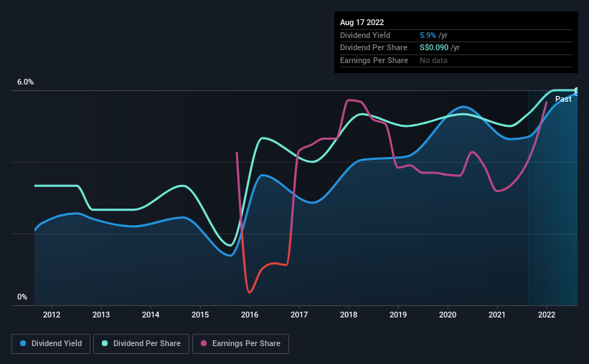Select the 2014 label on the x-axis
Viewport: 589px width, 364px height.
pyautogui.click(x=151, y=315)
